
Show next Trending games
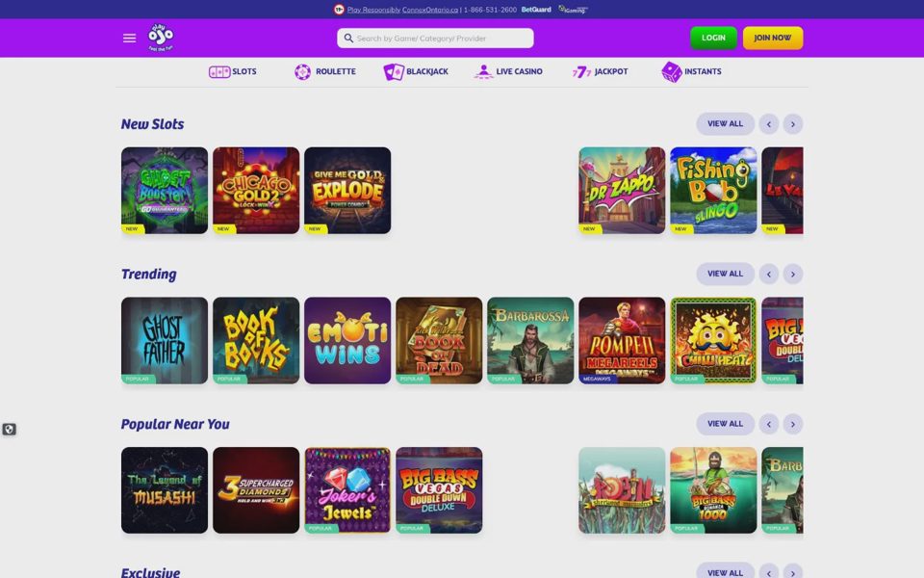(792, 274)
